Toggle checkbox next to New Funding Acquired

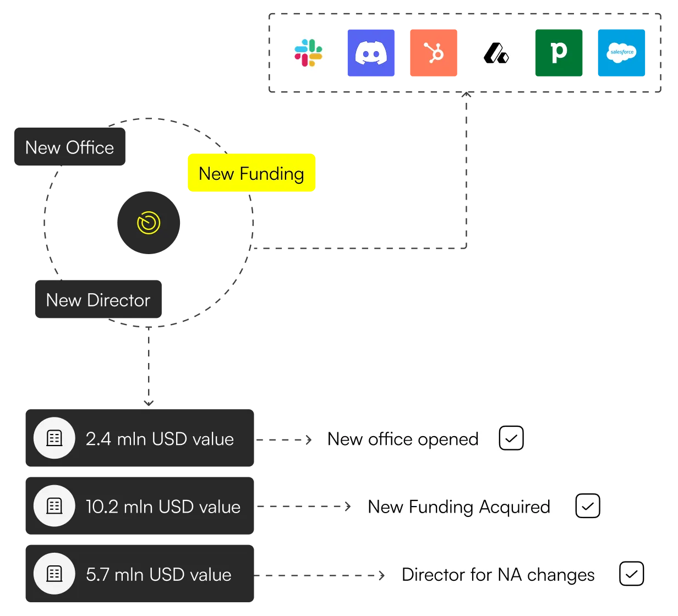[x=588, y=506]
